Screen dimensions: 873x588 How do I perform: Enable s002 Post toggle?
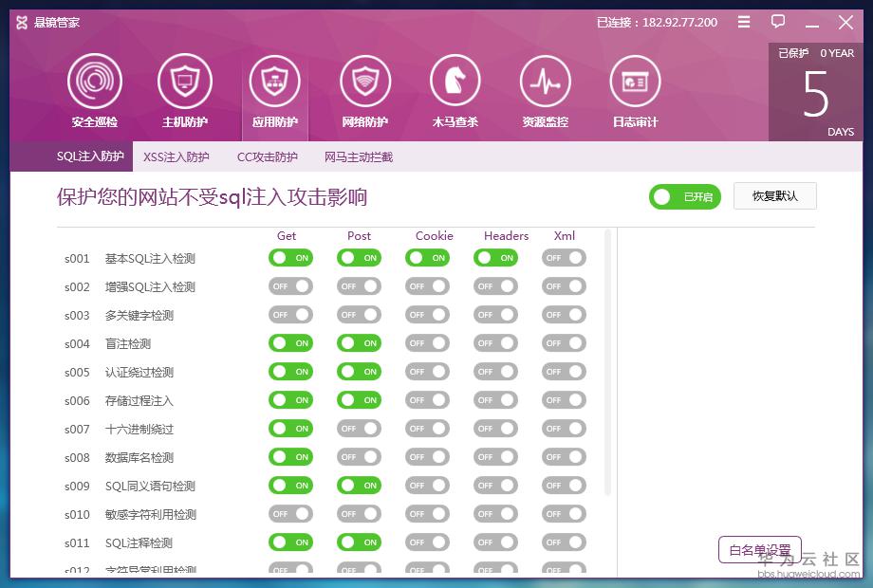point(359,285)
